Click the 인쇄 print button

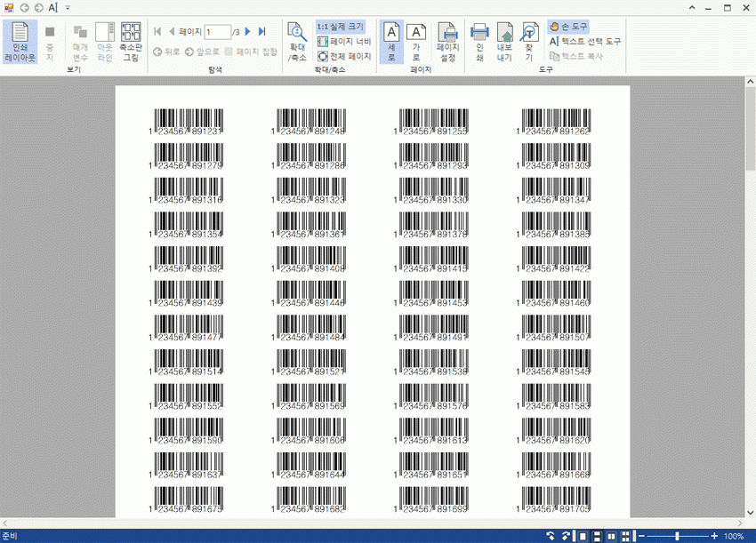coord(479,42)
